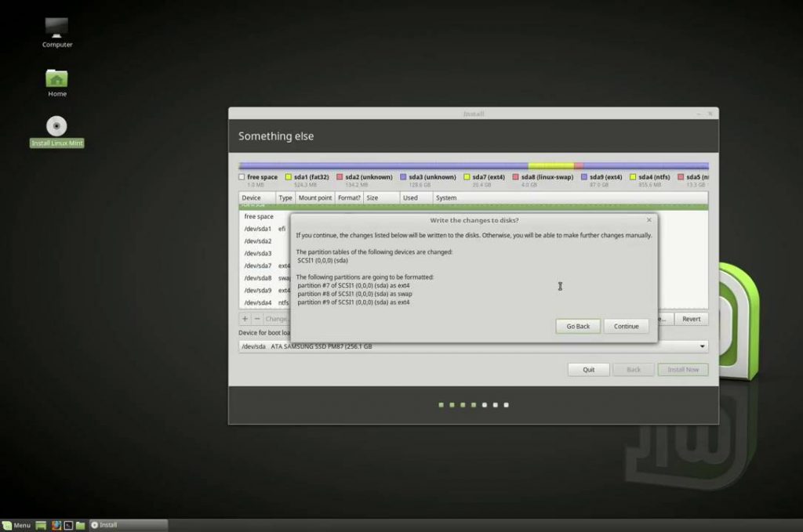
Task: Click the remove partition minus button
Action: pos(257,319)
